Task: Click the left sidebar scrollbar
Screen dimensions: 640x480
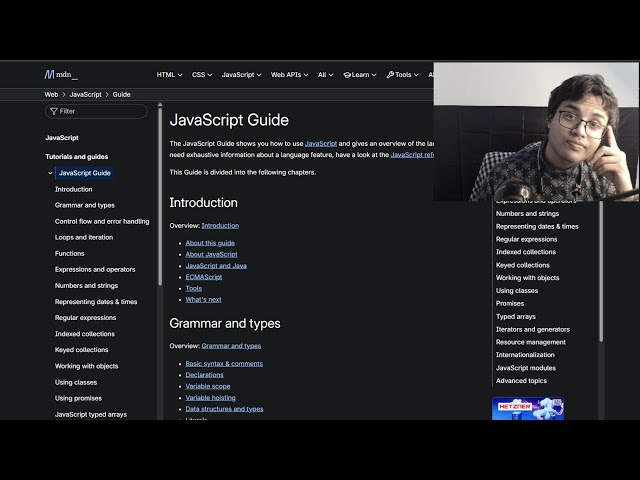Action: click(x=160, y=196)
